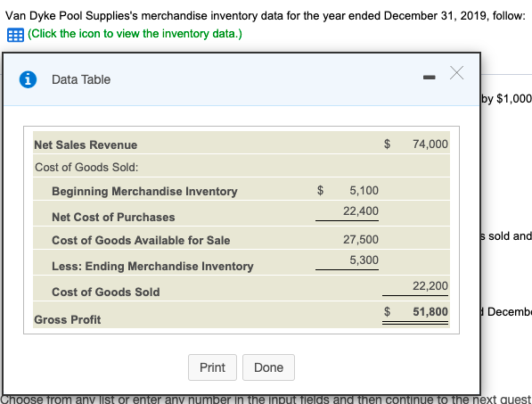532x404 pixels.
Task: Click 'Net Cost of Purchases' label
Action: [x=113, y=218]
